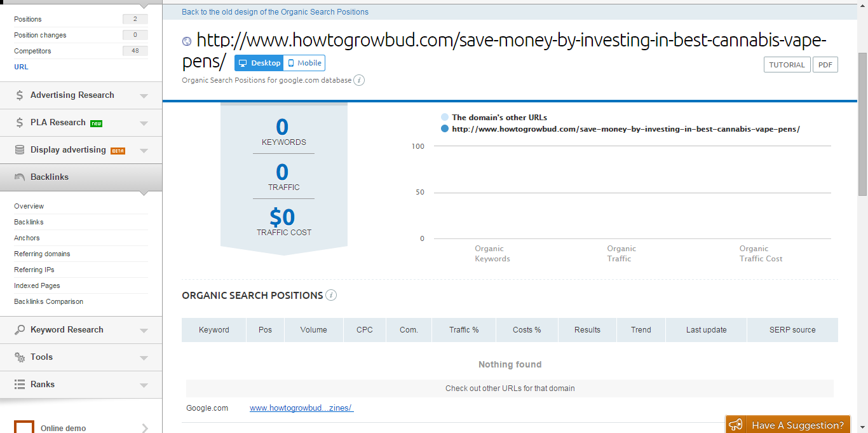Open Referring domains in sidebar
868x433 pixels.
pyautogui.click(x=42, y=254)
